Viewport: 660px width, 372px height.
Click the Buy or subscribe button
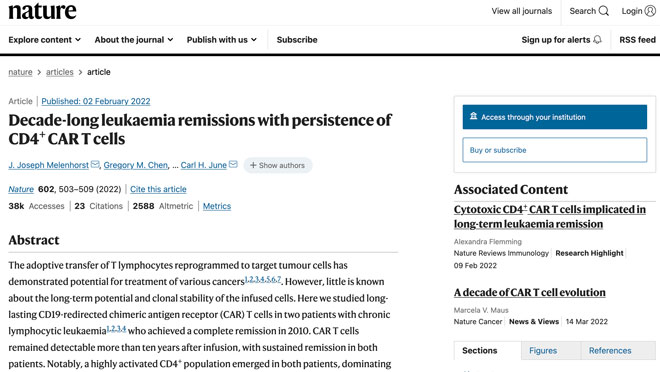click(555, 150)
